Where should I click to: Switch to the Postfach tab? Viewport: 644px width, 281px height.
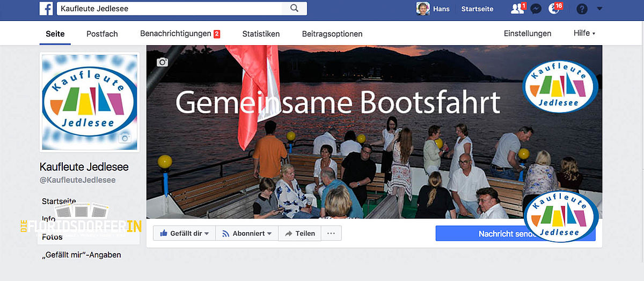click(102, 33)
